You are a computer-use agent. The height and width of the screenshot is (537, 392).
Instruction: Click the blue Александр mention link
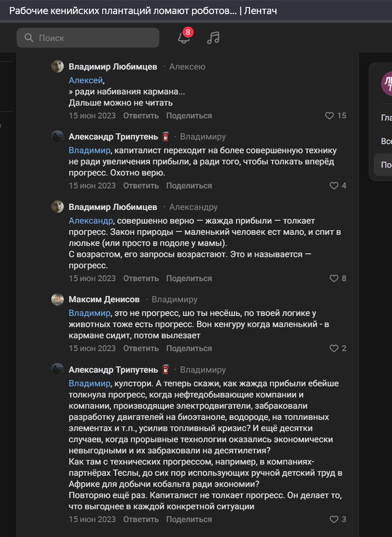[x=91, y=221]
